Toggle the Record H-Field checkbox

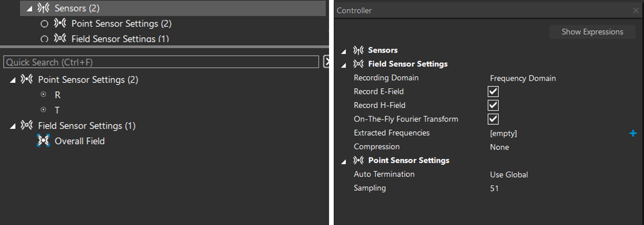tap(493, 105)
